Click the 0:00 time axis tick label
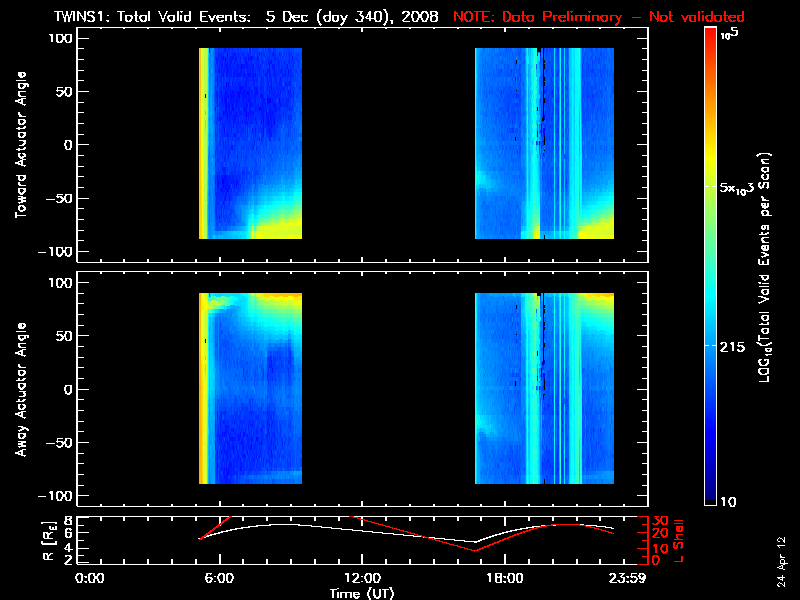 [90, 578]
